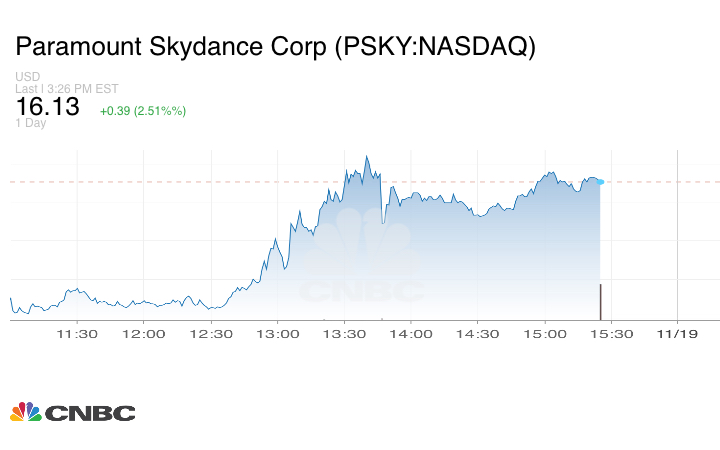Click the 12:30 time axis label
Screen dimensions: 720x450
pyautogui.click(x=210, y=334)
